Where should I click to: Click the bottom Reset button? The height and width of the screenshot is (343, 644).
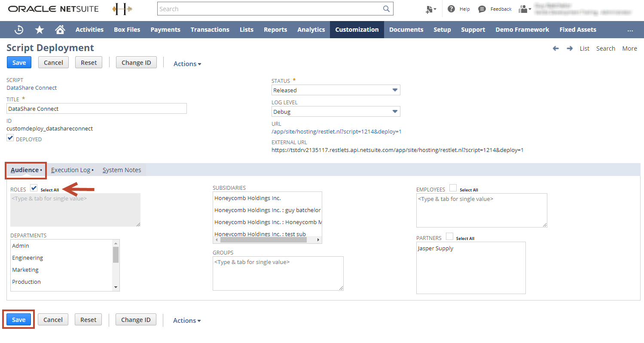click(89, 319)
